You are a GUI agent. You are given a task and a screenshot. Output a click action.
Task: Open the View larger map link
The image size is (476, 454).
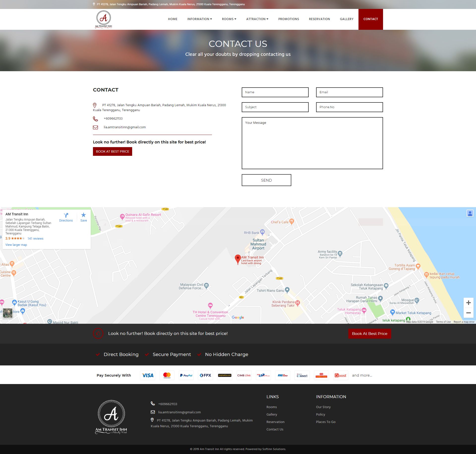click(x=16, y=245)
